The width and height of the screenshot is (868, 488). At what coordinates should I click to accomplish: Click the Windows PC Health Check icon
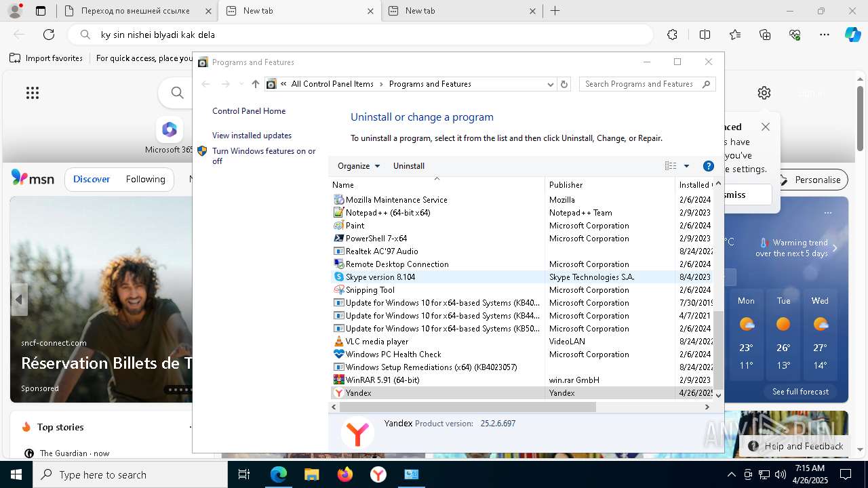tap(339, 354)
